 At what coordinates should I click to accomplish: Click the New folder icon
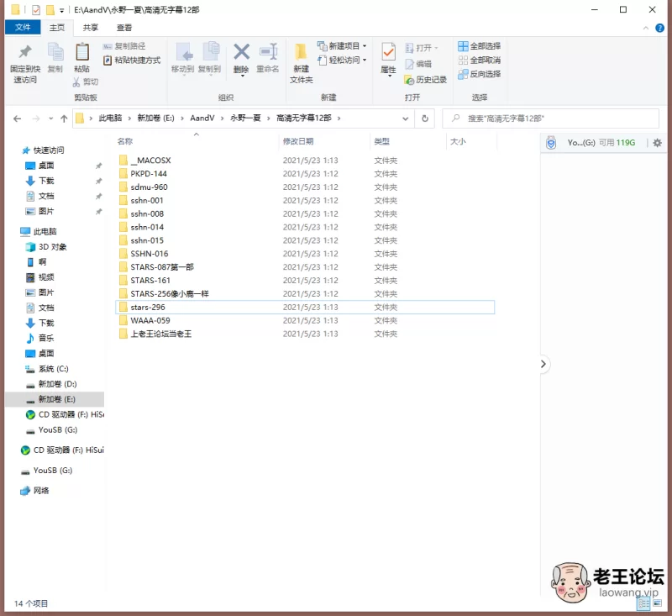point(301,52)
